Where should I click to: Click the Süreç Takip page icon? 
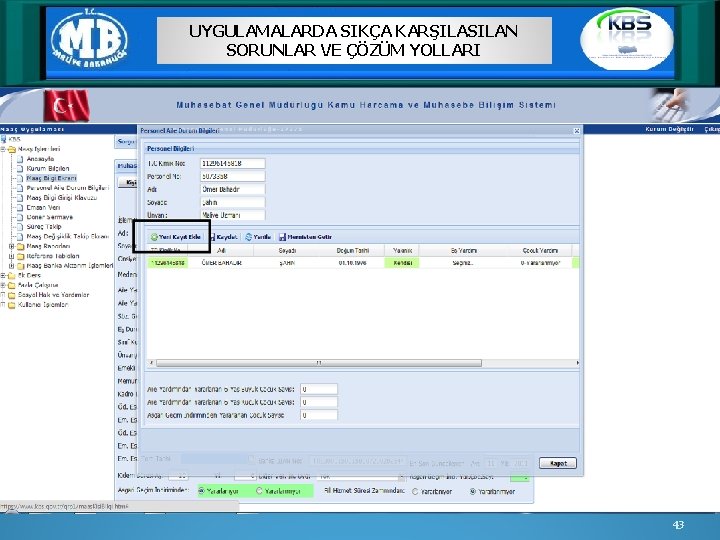pos(20,227)
